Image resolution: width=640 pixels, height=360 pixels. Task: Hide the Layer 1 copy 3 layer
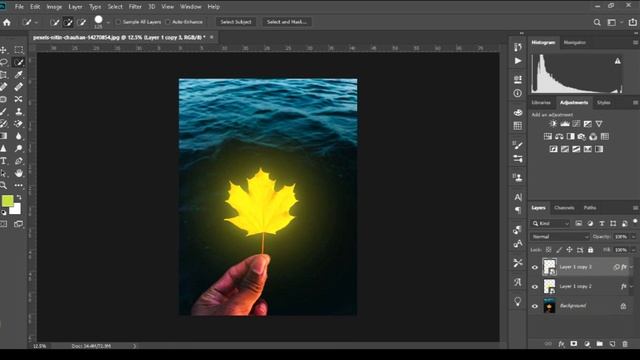click(x=535, y=267)
